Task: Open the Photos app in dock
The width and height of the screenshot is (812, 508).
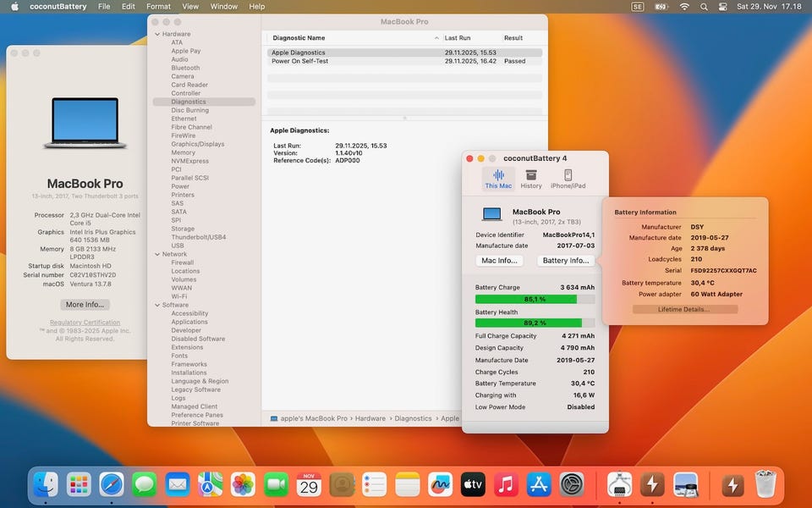Action: click(243, 484)
